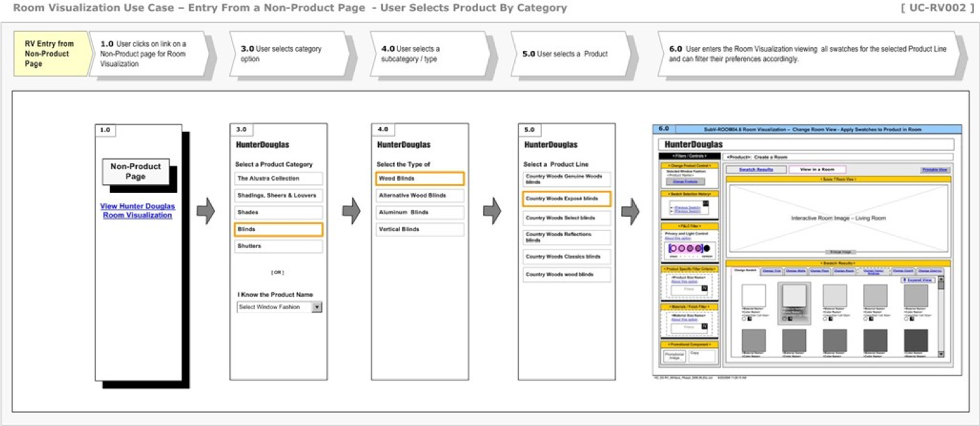Image resolution: width=980 pixels, height=426 pixels.
Task: Select the fourth swatch in the first row
Action: click(x=875, y=296)
